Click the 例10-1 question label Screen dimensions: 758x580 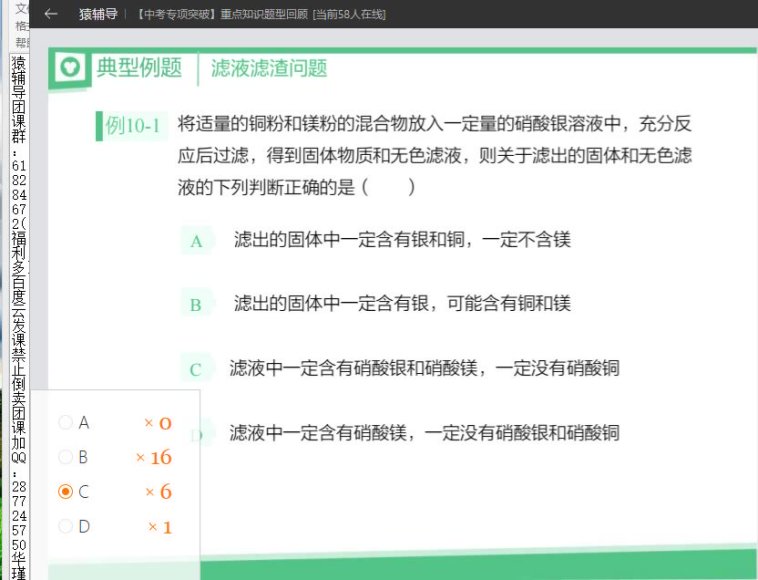point(131,126)
